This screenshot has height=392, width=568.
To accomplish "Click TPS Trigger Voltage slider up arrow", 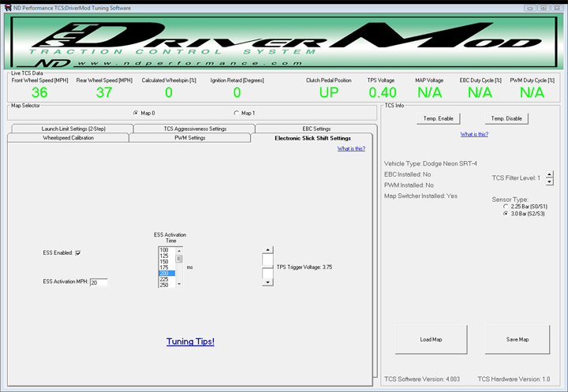I will point(267,250).
